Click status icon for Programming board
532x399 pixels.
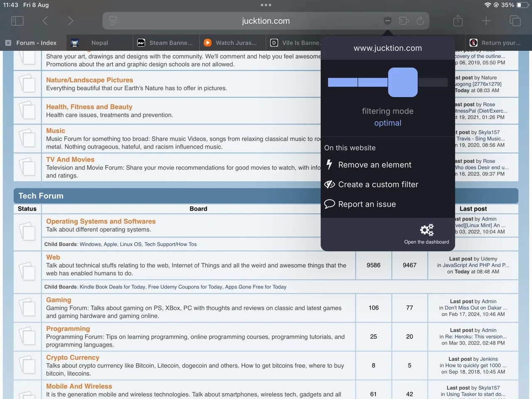(x=27, y=336)
